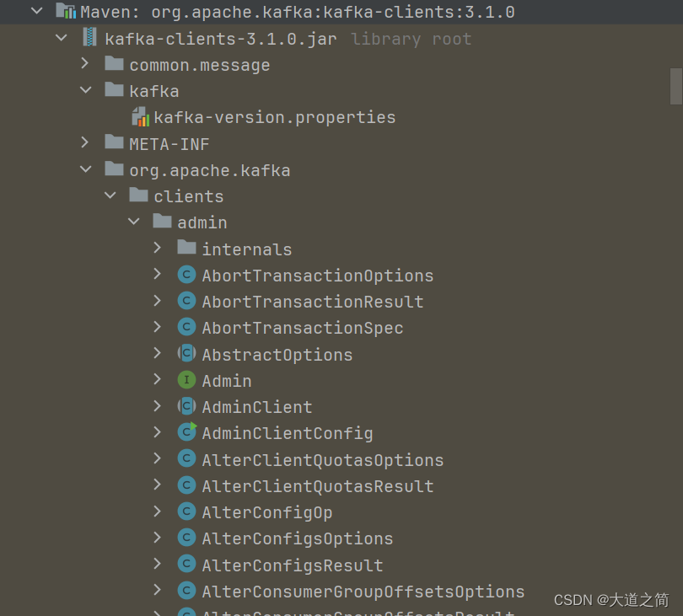This screenshot has width=683, height=616.
Task: Collapse the kafka-clients-3.1.0.jar node
Action: pos(62,37)
